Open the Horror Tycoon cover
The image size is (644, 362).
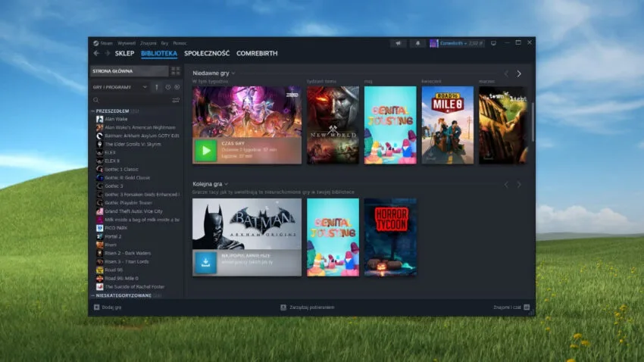coord(390,237)
